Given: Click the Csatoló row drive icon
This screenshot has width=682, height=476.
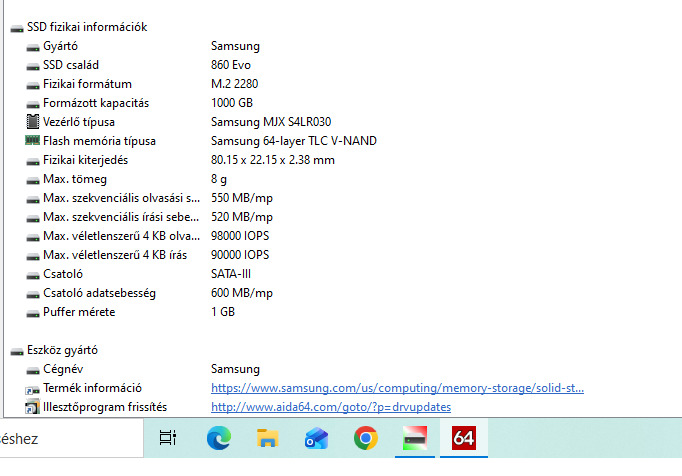Looking at the screenshot, I should click(x=33, y=276).
